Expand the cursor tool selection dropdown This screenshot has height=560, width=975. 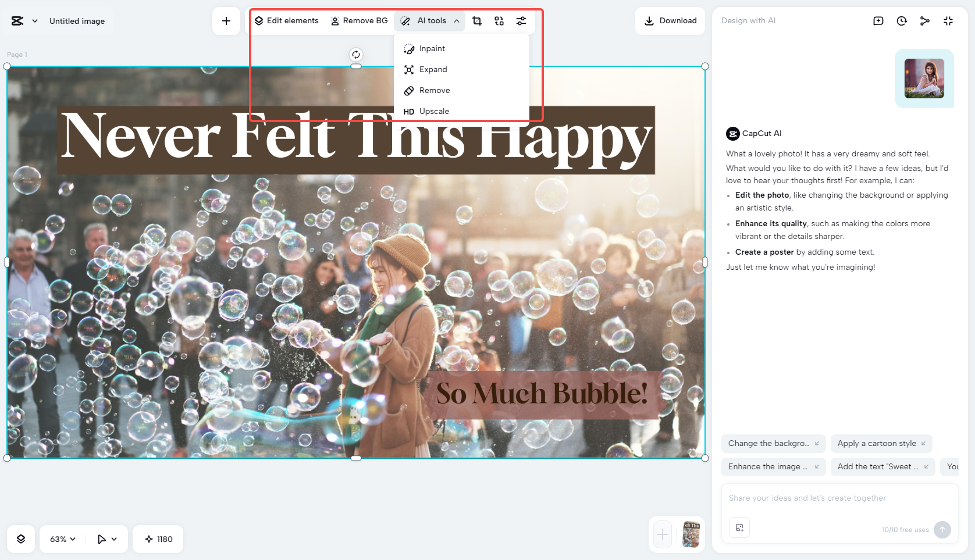(x=106, y=539)
